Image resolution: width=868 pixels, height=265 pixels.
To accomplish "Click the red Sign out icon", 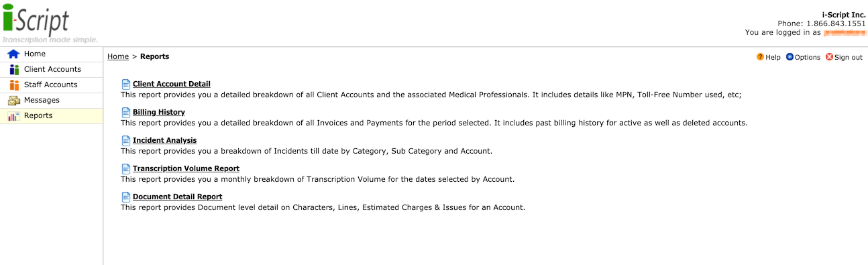I will [829, 57].
